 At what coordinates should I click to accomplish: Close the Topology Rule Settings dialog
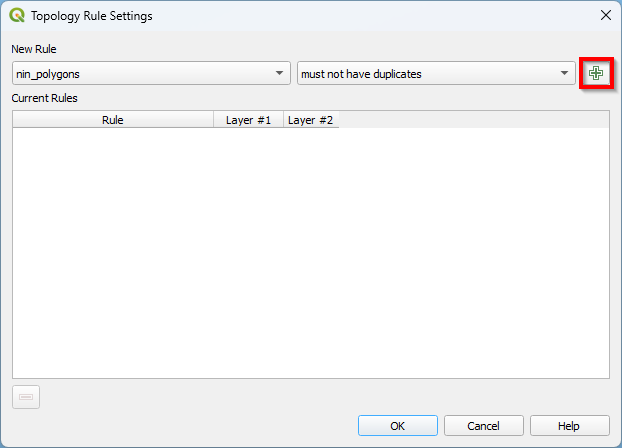tap(604, 16)
